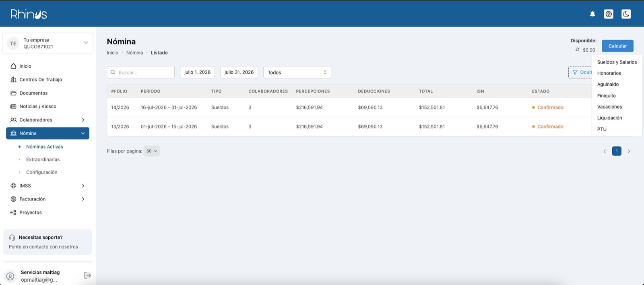Open the Todos filter dropdown
The image size is (644, 285).
coord(297,72)
